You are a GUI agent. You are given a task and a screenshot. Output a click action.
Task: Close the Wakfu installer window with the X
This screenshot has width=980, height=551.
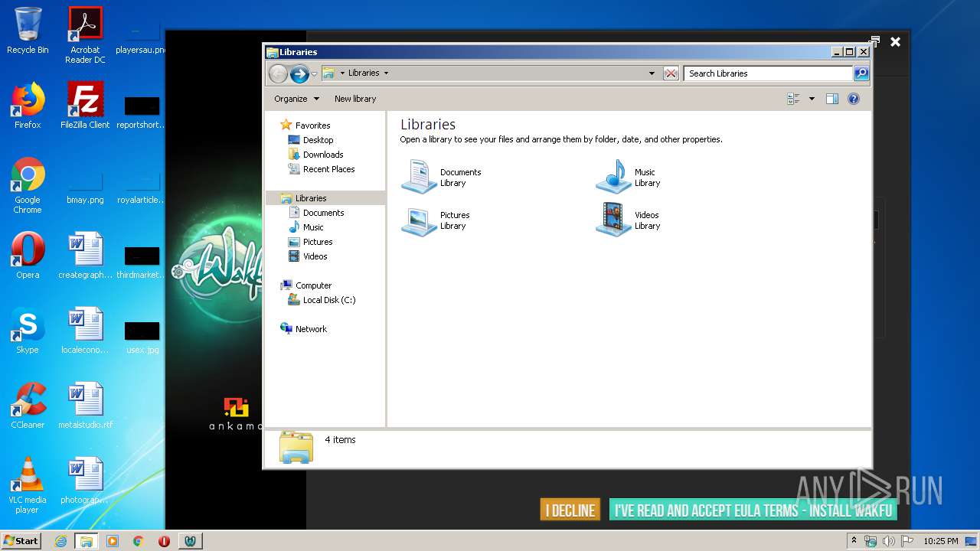tap(895, 42)
